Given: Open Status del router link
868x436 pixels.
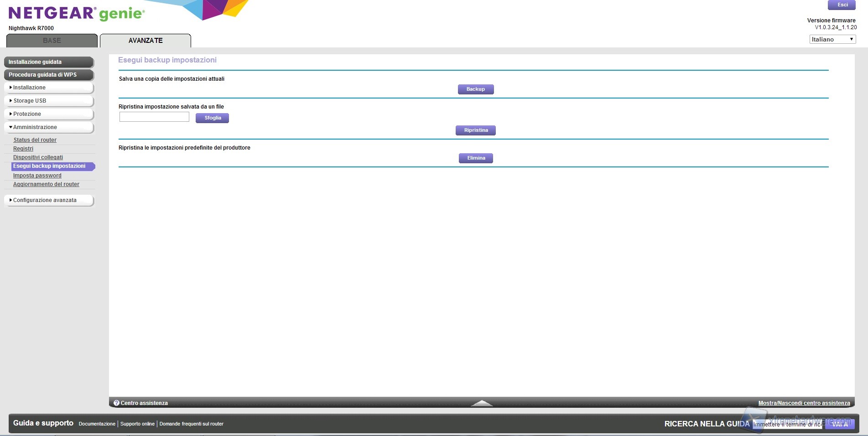Looking at the screenshot, I should tap(35, 140).
